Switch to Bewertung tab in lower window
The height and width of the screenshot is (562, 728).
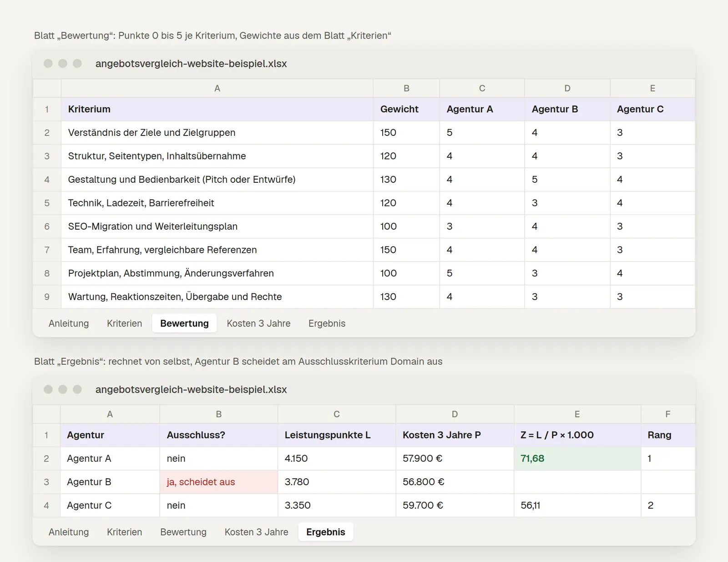tap(183, 532)
